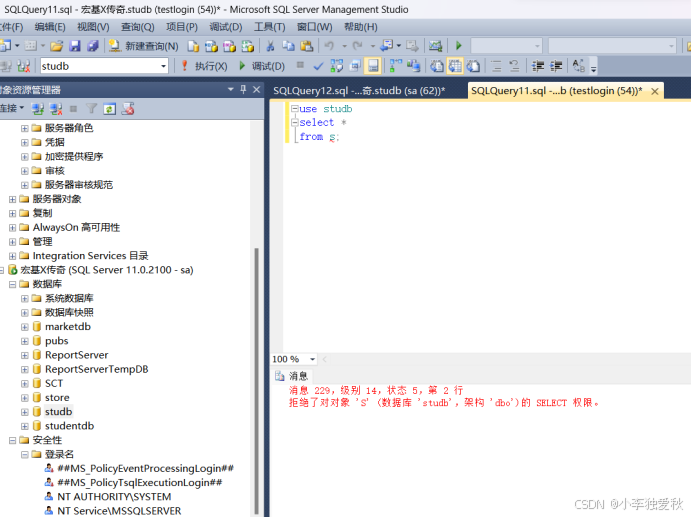The width and height of the screenshot is (692, 518).
Task: Toggle Results to Grid mode
Action: point(455,66)
